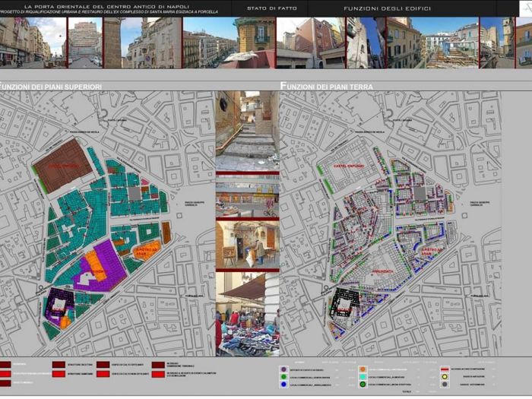
Task: Select the gray square block on the ground-floor map
Action: click(420, 194)
